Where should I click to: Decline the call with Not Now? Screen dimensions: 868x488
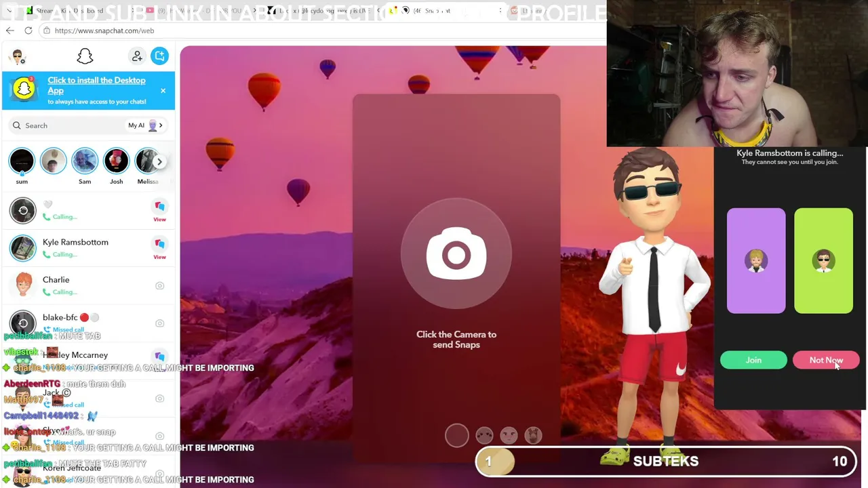coord(826,361)
